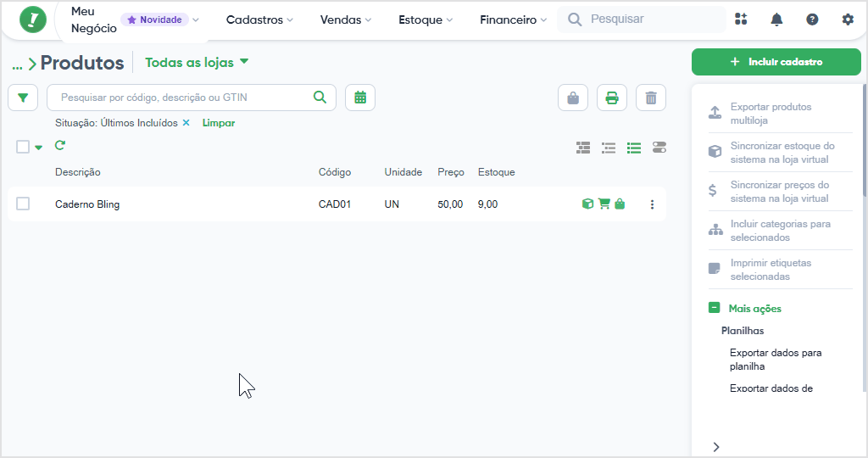Click the Preço column header
The image size is (868, 458).
pos(451,172)
